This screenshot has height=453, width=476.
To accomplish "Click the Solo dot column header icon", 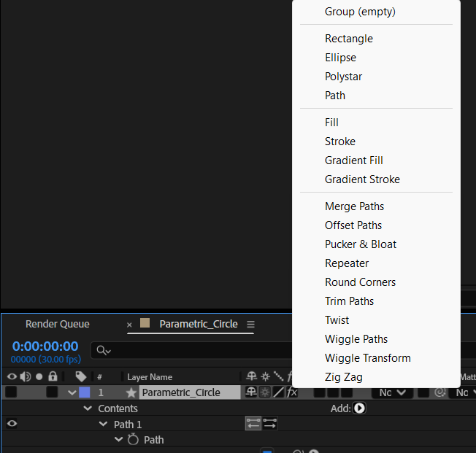I will coord(39,377).
